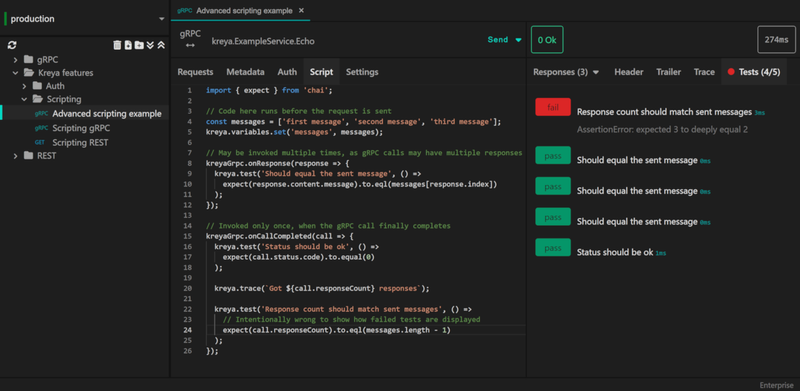Send the gRPC request
Image resolution: width=800 pixels, height=391 pixels.
[498, 40]
